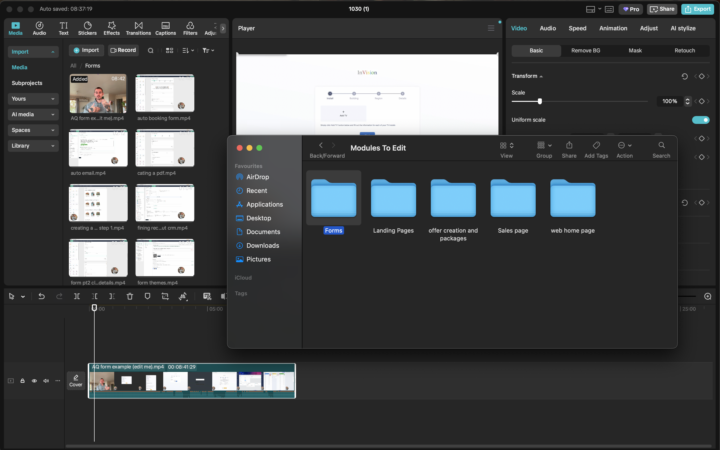Toggle the Uniform scale switch

[x=700, y=120]
